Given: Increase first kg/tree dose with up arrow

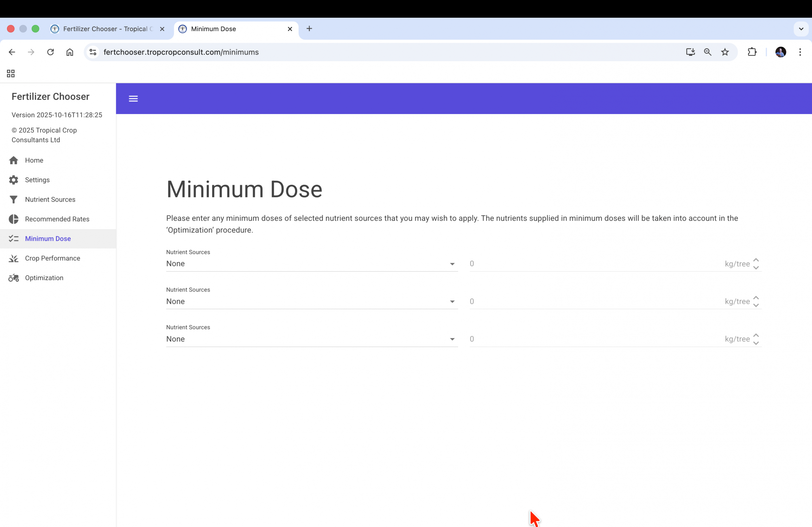Looking at the screenshot, I should [756, 260].
